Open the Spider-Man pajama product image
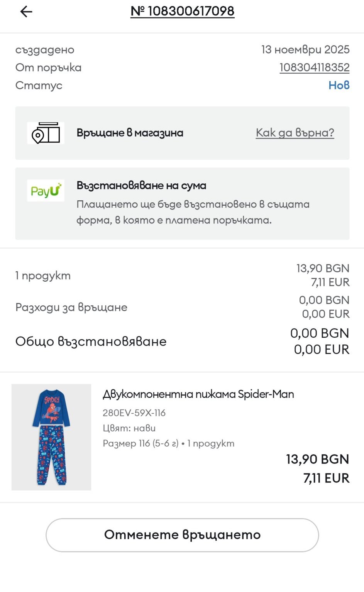364x592 pixels. pos(51,437)
